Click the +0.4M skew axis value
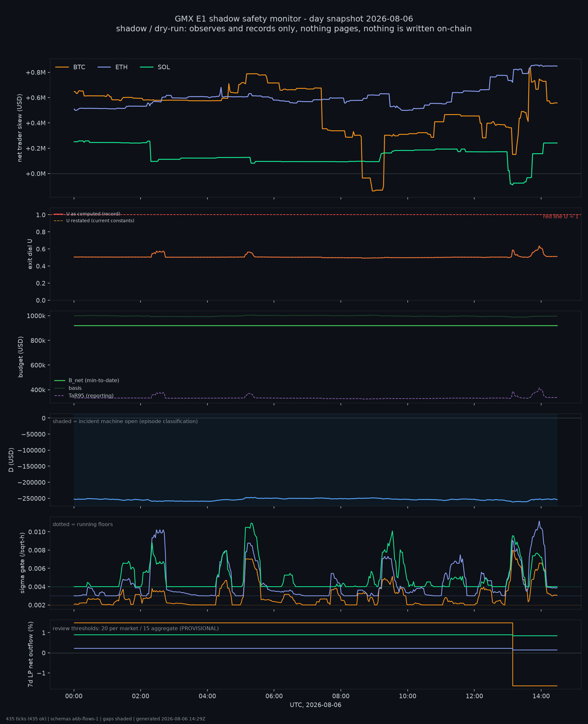 pyautogui.click(x=36, y=123)
